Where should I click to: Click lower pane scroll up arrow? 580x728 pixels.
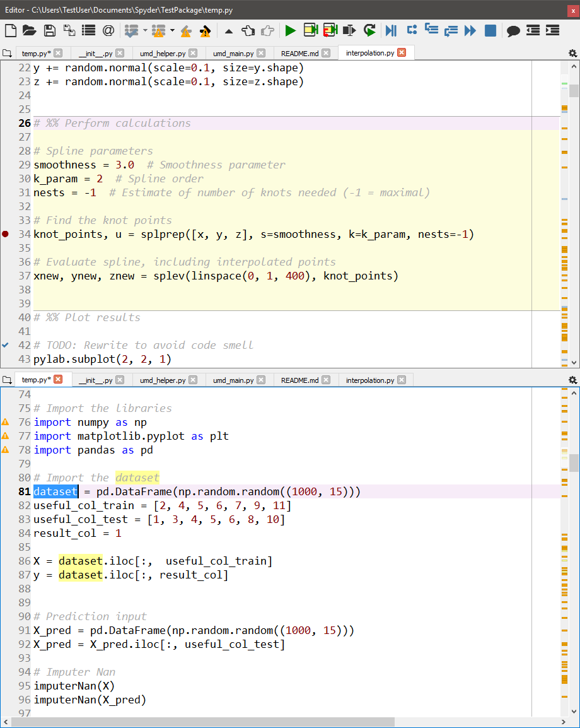click(x=574, y=393)
